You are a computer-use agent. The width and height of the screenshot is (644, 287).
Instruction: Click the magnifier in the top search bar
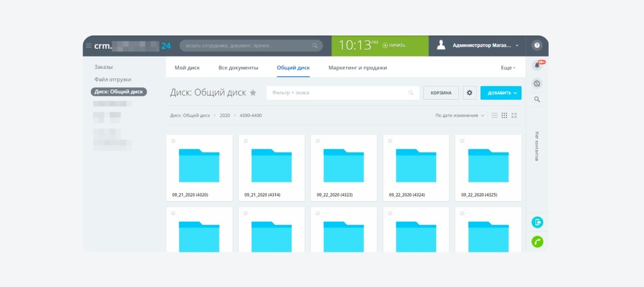[x=315, y=45]
